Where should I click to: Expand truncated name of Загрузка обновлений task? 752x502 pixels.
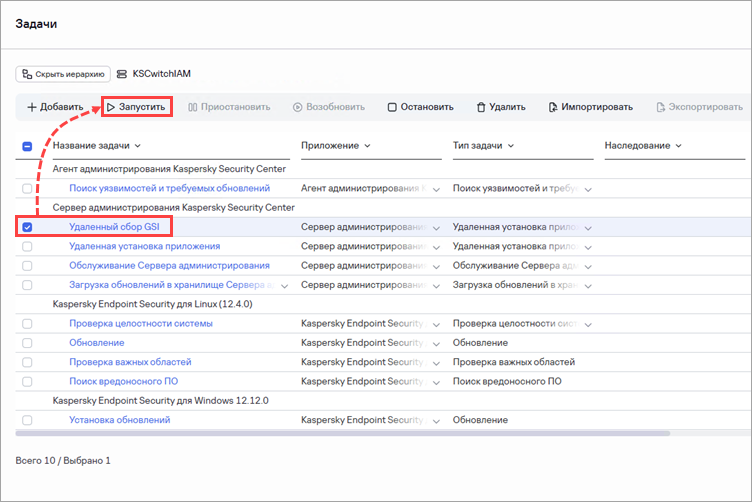click(x=284, y=286)
